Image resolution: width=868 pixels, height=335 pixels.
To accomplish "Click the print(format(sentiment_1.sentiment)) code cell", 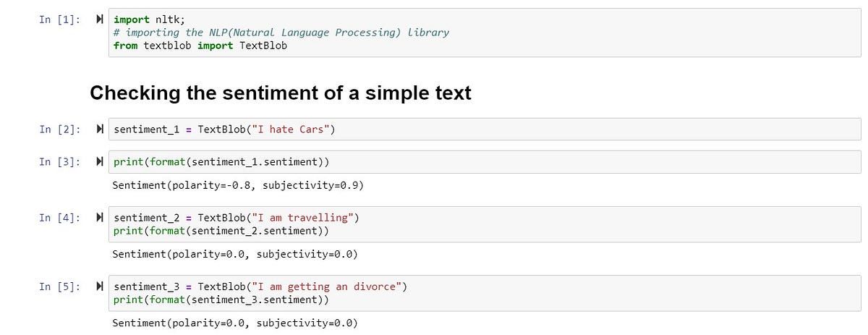I will (485, 161).
